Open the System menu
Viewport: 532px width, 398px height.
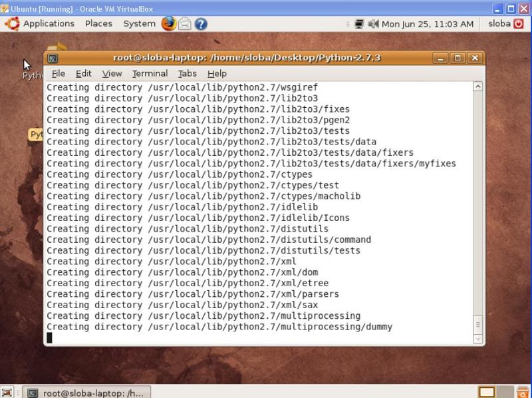139,24
